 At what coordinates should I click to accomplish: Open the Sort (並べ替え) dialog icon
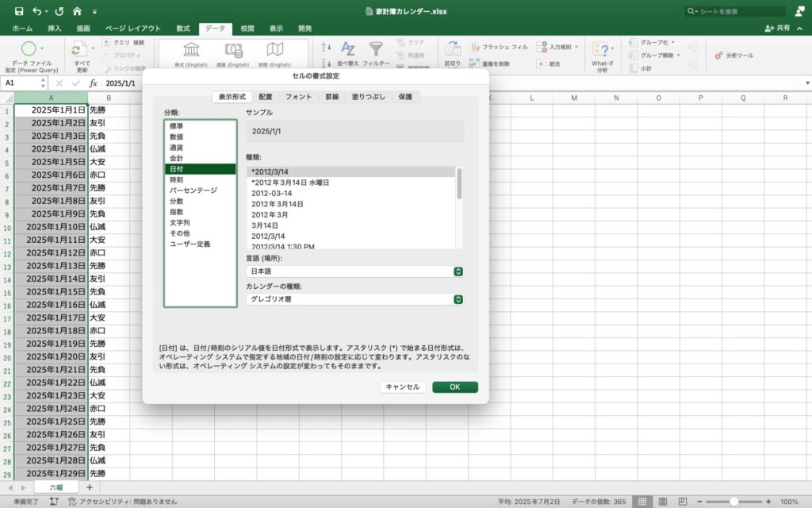point(348,48)
